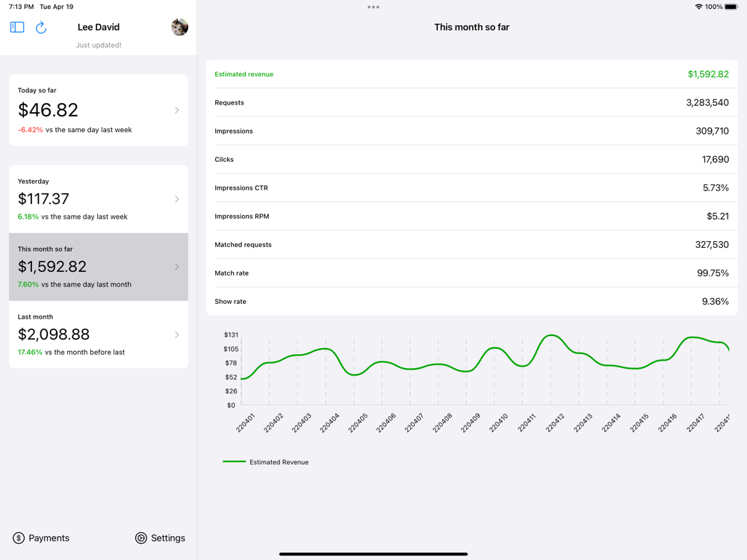Tap the This month so far title
The height and width of the screenshot is (560, 747).
(471, 27)
